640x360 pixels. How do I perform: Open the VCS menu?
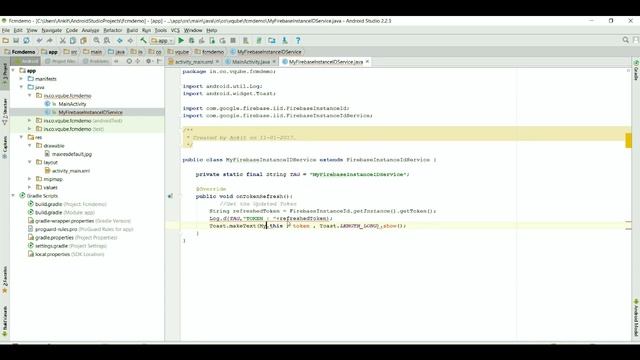point(175,30)
